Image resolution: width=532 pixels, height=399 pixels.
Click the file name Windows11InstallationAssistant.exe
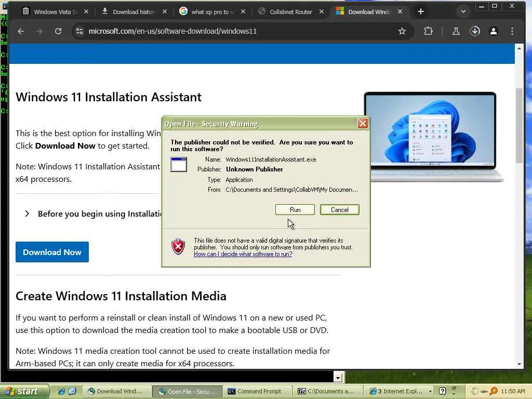[x=271, y=159]
